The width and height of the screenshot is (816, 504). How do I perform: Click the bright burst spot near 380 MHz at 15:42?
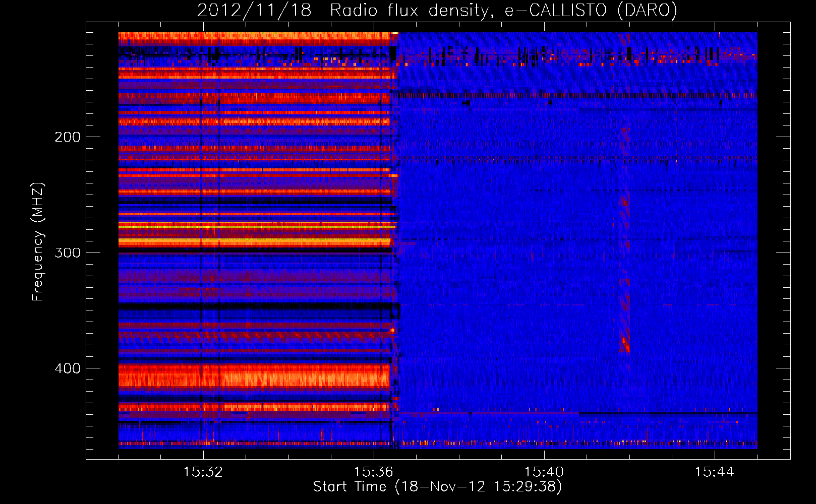[x=625, y=345]
